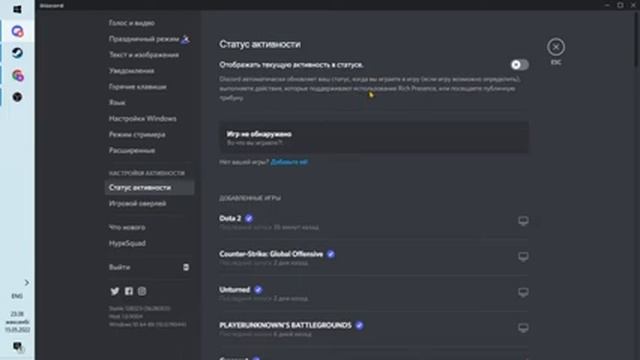This screenshot has width=640, height=360.
Task: Click the log out icon beside 'Выйти'
Action: coord(186,267)
